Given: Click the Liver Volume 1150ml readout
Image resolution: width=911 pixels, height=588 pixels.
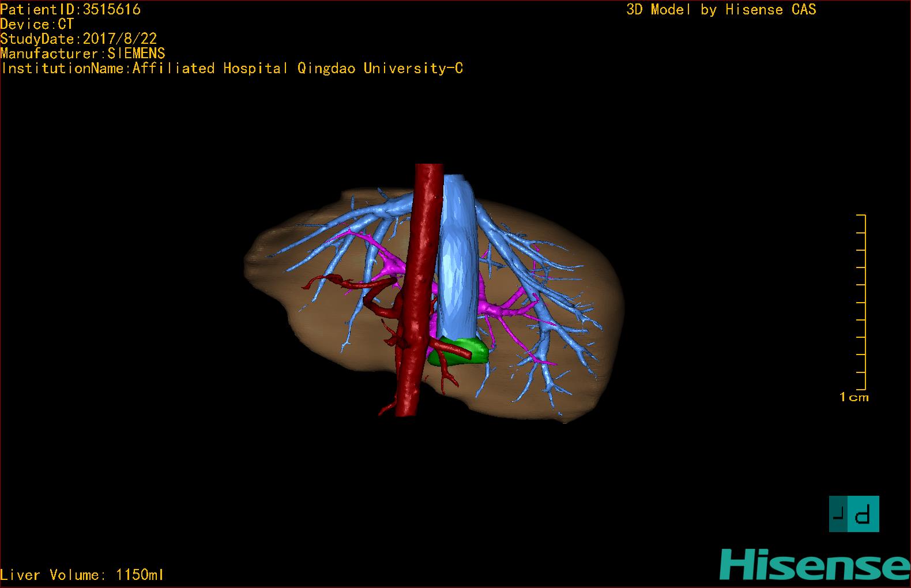Looking at the screenshot, I should coord(82,575).
